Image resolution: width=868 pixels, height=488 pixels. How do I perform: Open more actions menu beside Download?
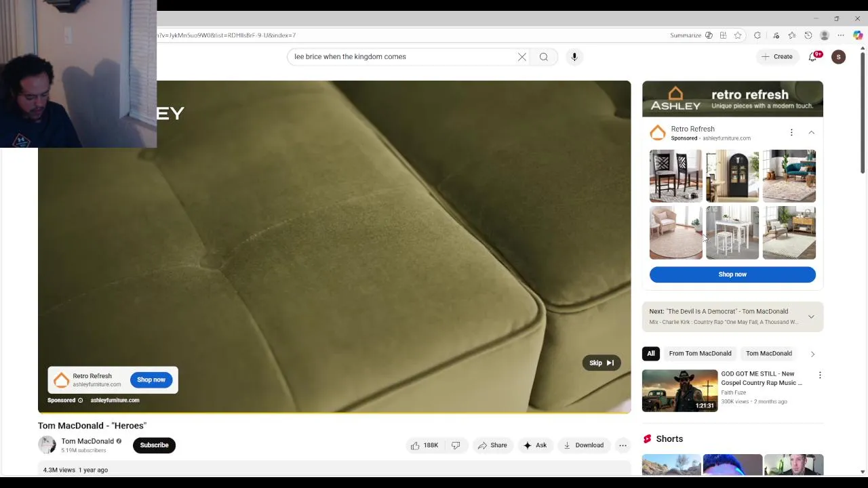[x=623, y=445]
